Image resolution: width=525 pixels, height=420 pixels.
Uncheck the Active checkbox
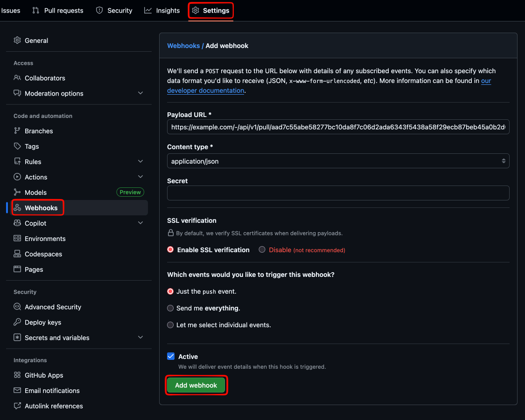[x=171, y=357]
